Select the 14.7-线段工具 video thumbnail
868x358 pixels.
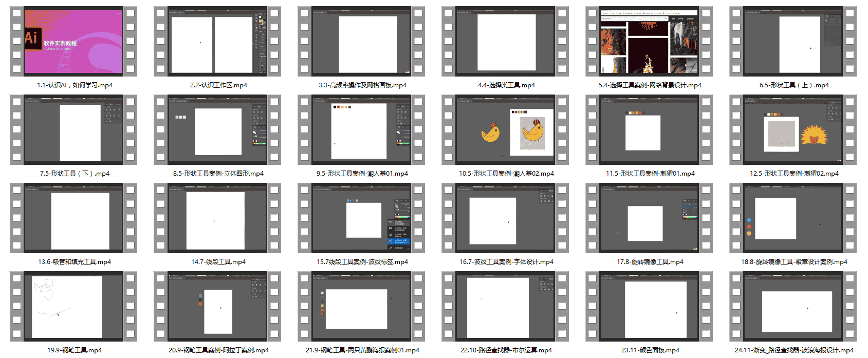point(217,218)
